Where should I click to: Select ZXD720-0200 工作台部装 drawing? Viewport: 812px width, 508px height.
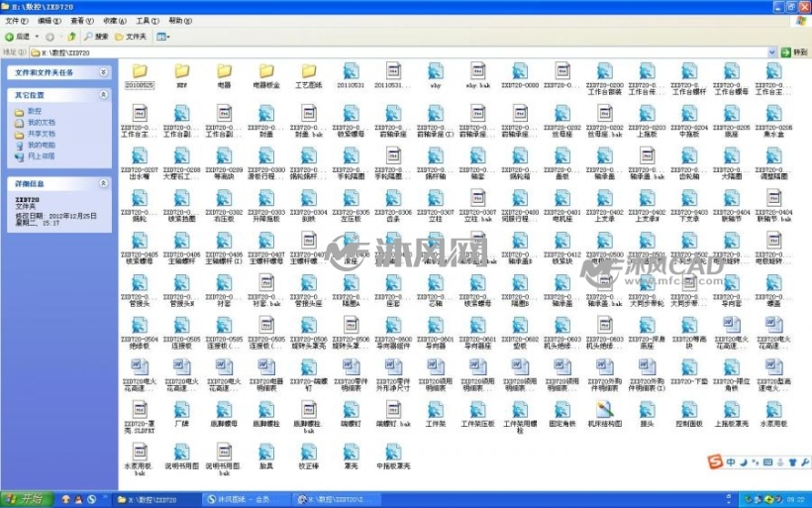click(605, 79)
